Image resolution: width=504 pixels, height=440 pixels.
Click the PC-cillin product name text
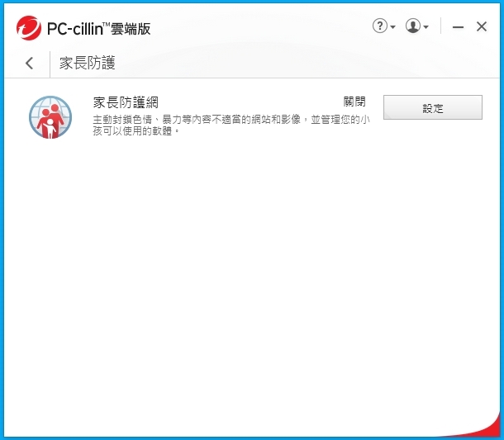74,29
